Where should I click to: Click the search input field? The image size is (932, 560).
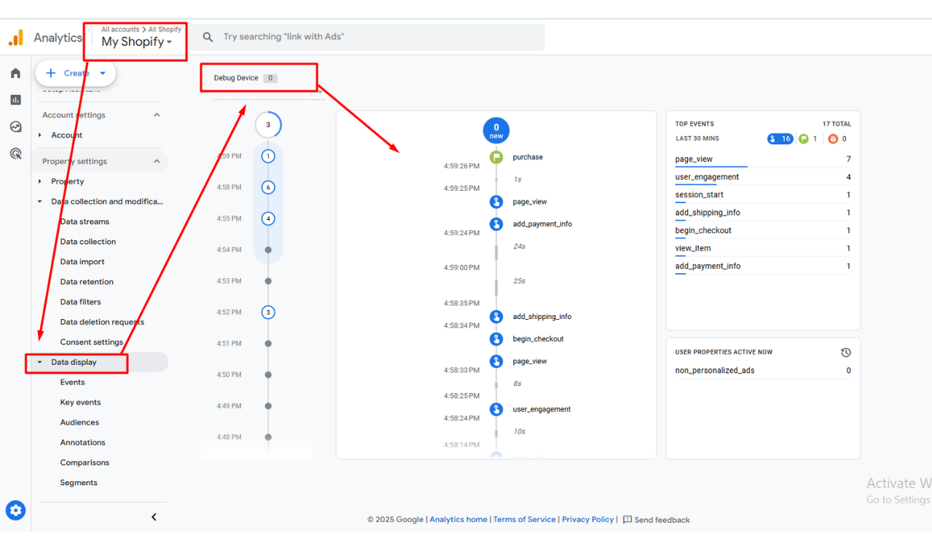point(379,37)
